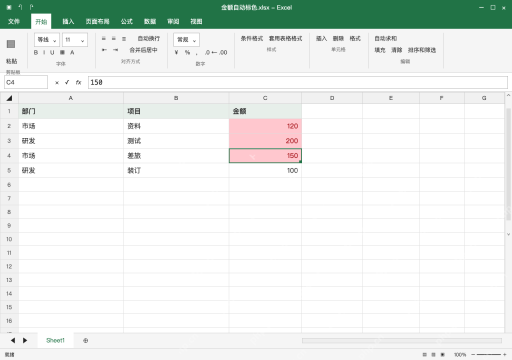
Task: Open 套用表格格式 format as table
Action: (286, 39)
